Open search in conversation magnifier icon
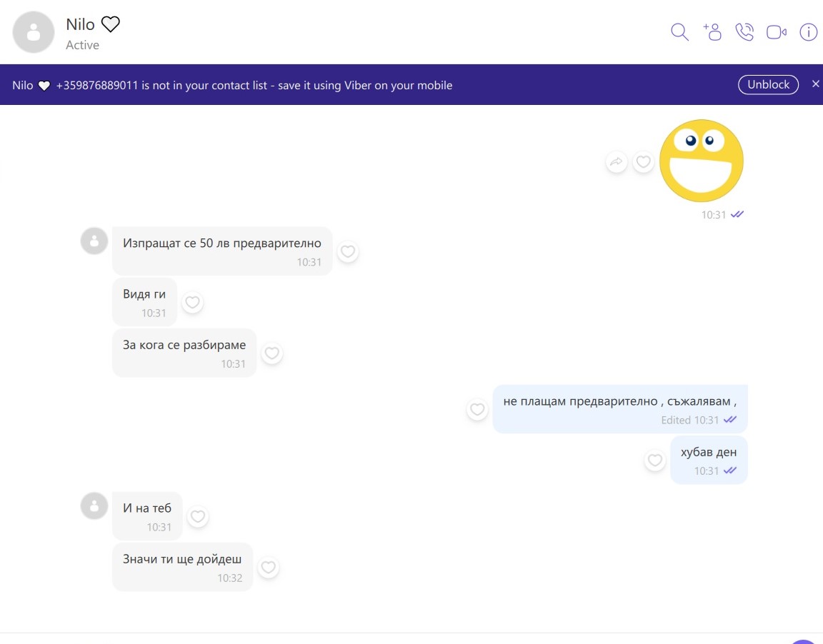 click(679, 32)
